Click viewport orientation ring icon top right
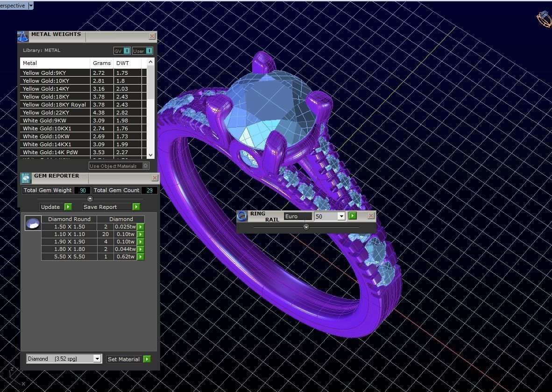 click(x=544, y=18)
